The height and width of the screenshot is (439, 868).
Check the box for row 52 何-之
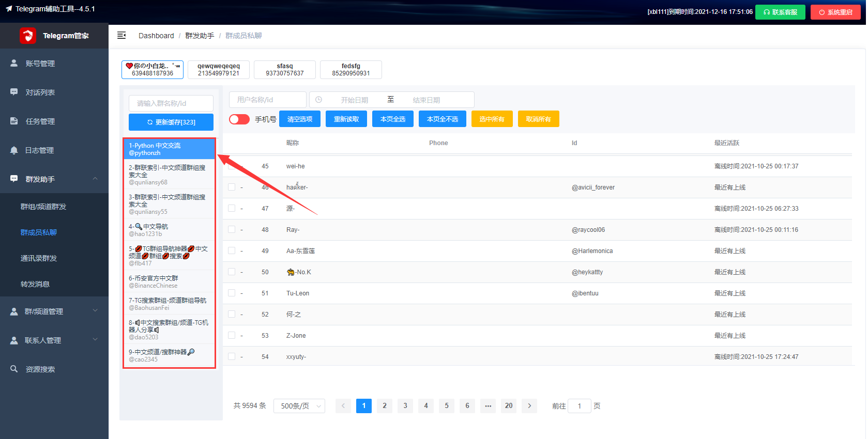point(232,314)
